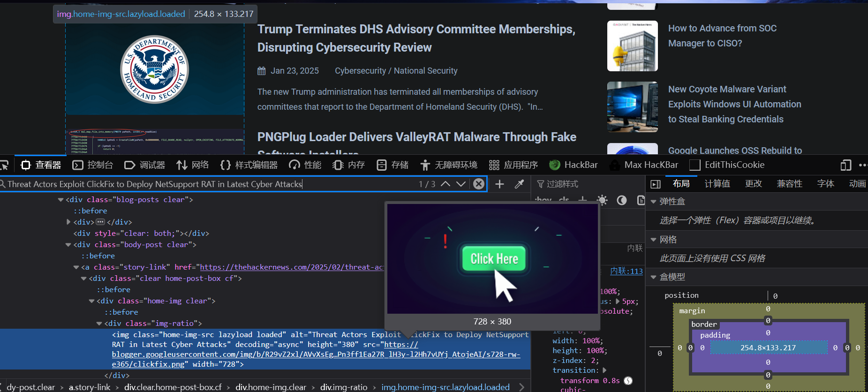The width and height of the screenshot is (868, 392).
Task: Collapse the home-post-box div node
Action: pos(84,279)
